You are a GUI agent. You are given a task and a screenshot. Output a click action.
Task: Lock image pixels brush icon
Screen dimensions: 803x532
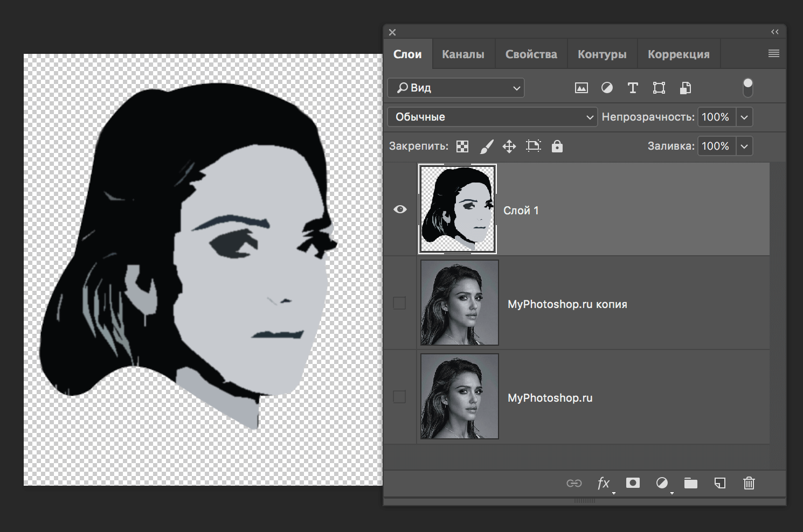click(486, 146)
